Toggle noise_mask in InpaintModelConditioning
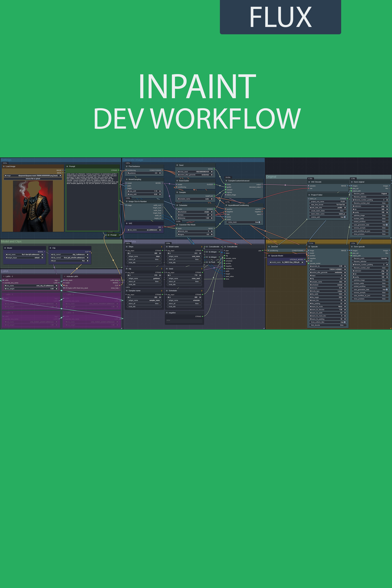This screenshot has width=392, height=588. [x=259, y=222]
